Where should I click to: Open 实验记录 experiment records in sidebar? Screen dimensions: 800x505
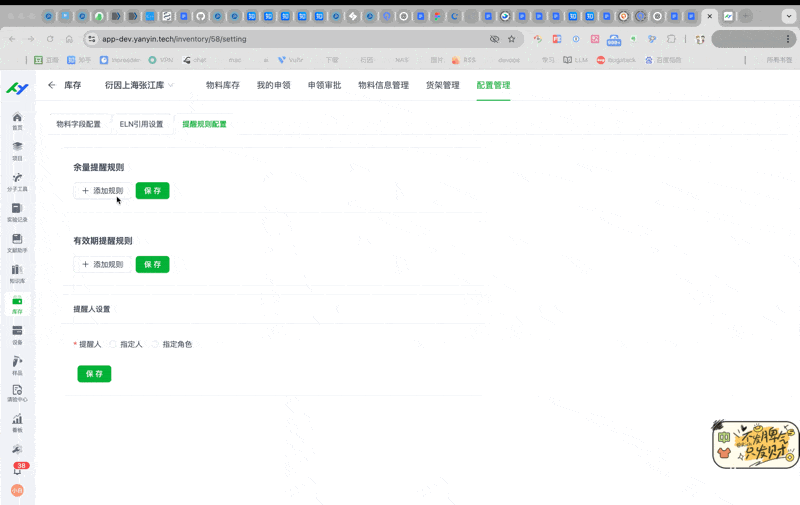click(x=17, y=212)
